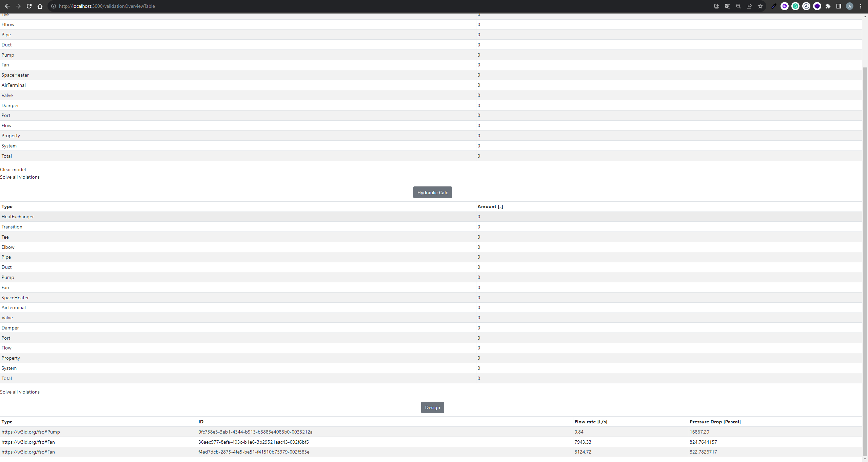Click the vertical page scrollbar
This screenshot has height=462, width=868.
pyautogui.click(x=865, y=237)
